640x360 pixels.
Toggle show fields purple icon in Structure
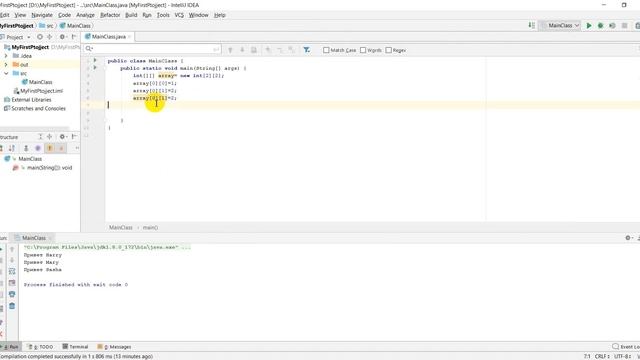pyautogui.click(x=38, y=148)
